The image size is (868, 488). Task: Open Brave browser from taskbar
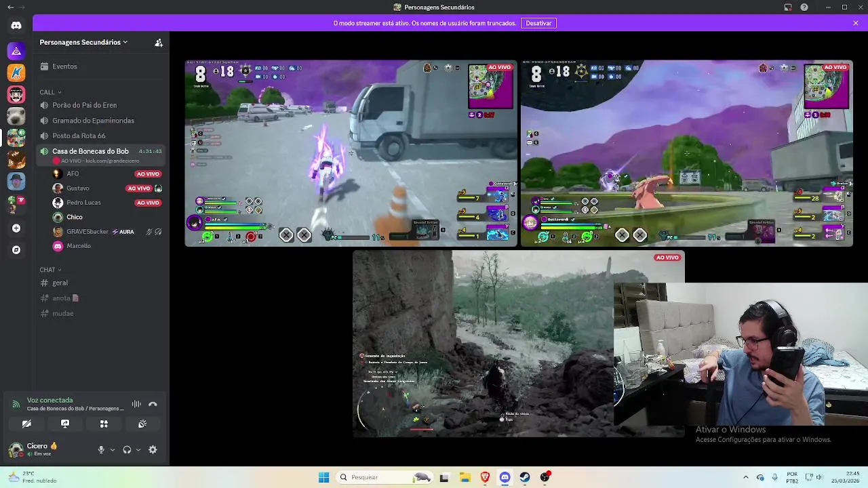(485, 477)
